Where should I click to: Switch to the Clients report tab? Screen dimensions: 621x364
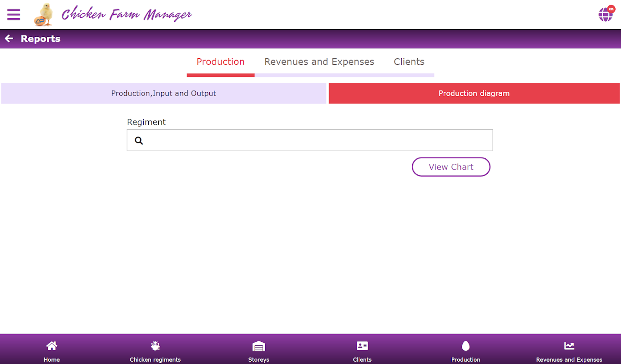[x=409, y=62]
